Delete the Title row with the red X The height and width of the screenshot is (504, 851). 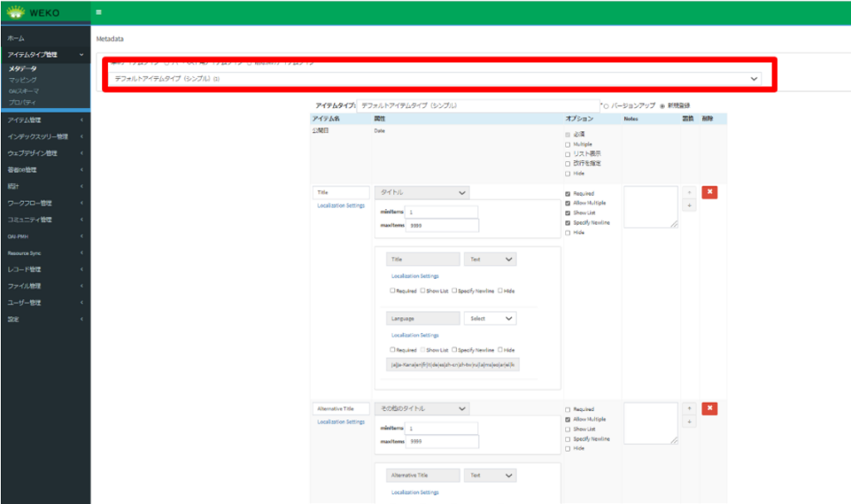[709, 192]
